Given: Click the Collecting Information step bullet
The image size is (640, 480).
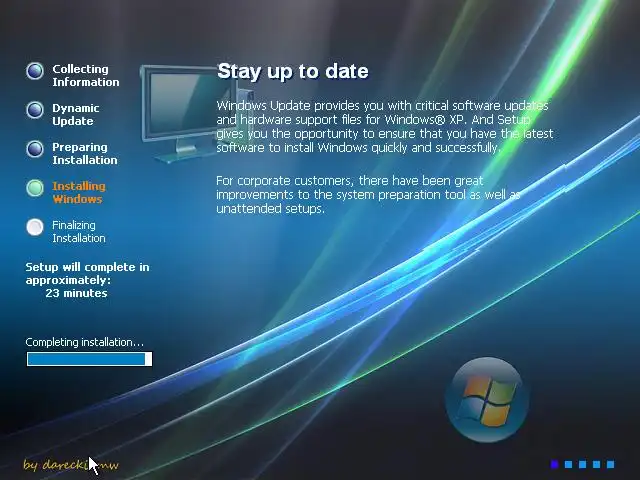Looking at the screenshot, I should pos(35,71).
